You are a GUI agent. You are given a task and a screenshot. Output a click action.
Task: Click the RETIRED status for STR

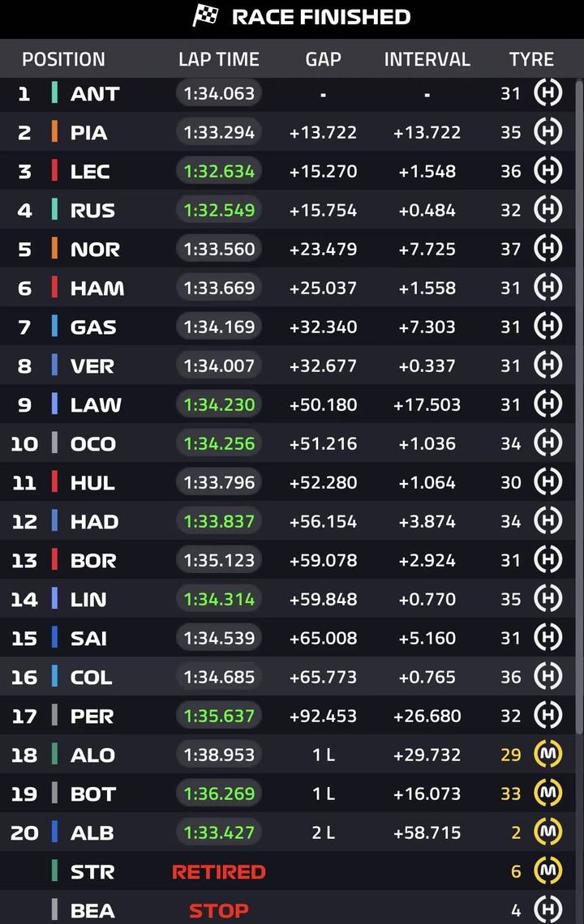(x=219, y=871)
